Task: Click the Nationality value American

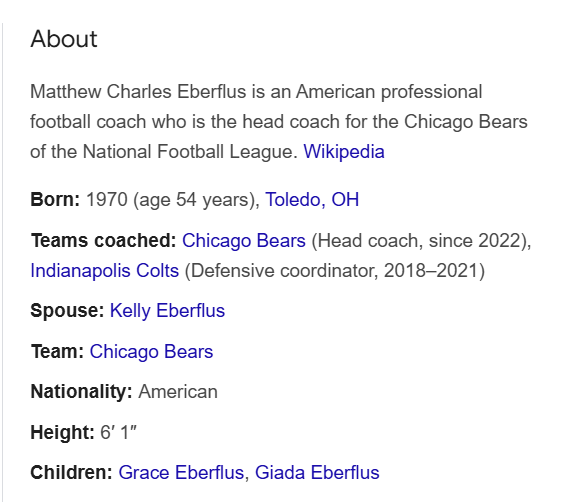Action: (178, 392)
